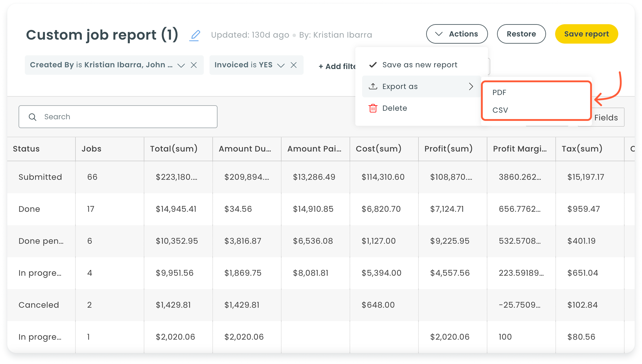
Task: Remove the Created By filter with X
Action: [x=193, y=65]
